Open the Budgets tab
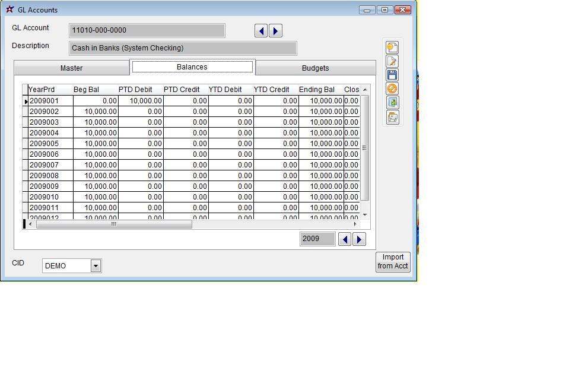The width and height of the screenshot is (588, 383). 315,68
